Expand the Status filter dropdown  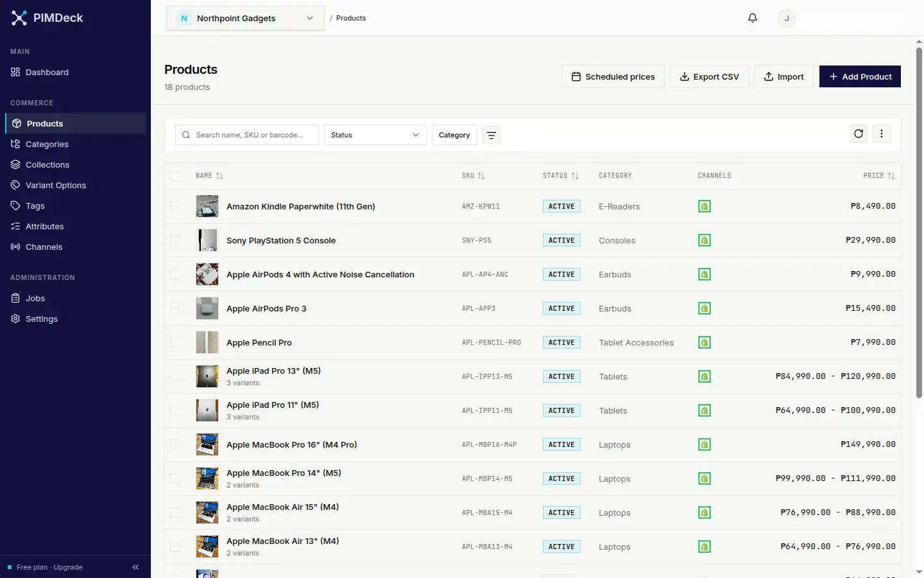(375, 135)
